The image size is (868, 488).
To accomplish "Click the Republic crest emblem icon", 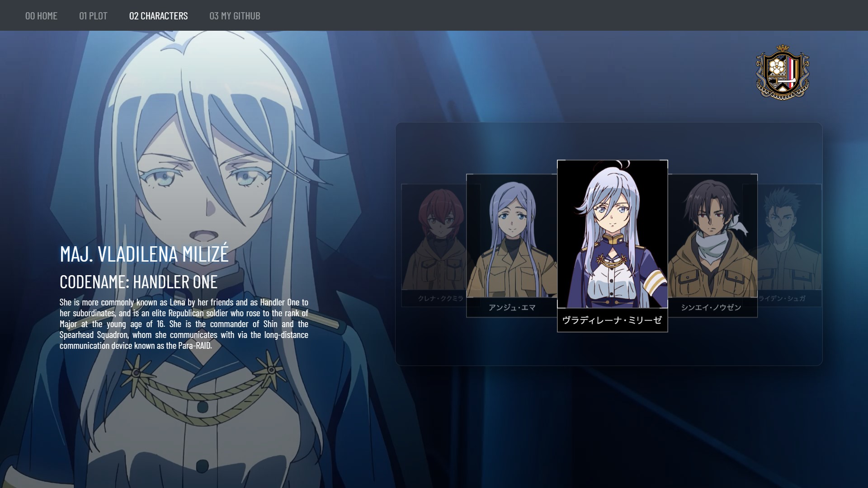I will pos(783,72).
